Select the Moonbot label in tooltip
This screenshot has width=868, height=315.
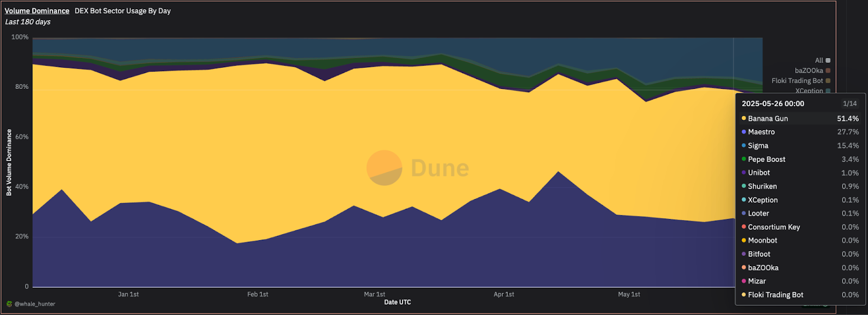point(762,240)
